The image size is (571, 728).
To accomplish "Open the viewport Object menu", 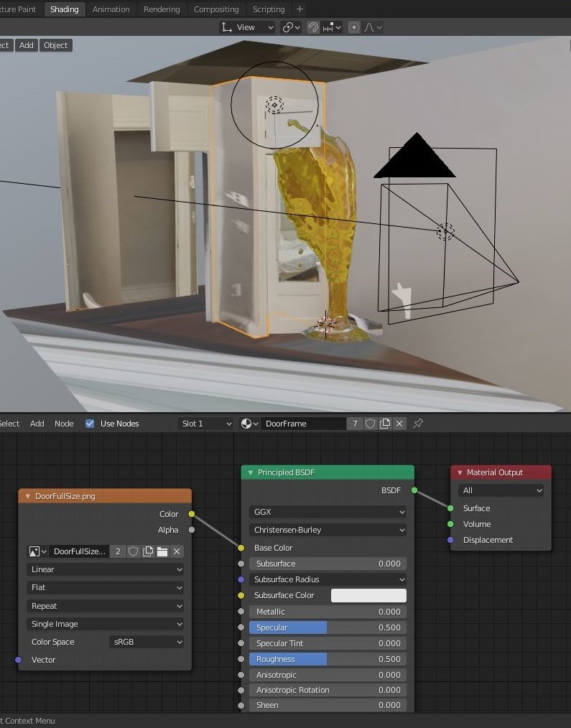I will coord(56,45).
